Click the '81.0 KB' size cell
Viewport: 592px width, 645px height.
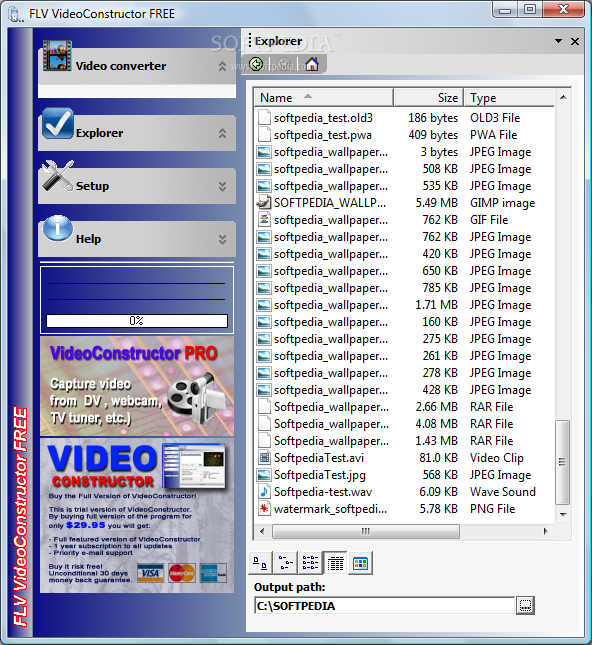click(438, 457)
